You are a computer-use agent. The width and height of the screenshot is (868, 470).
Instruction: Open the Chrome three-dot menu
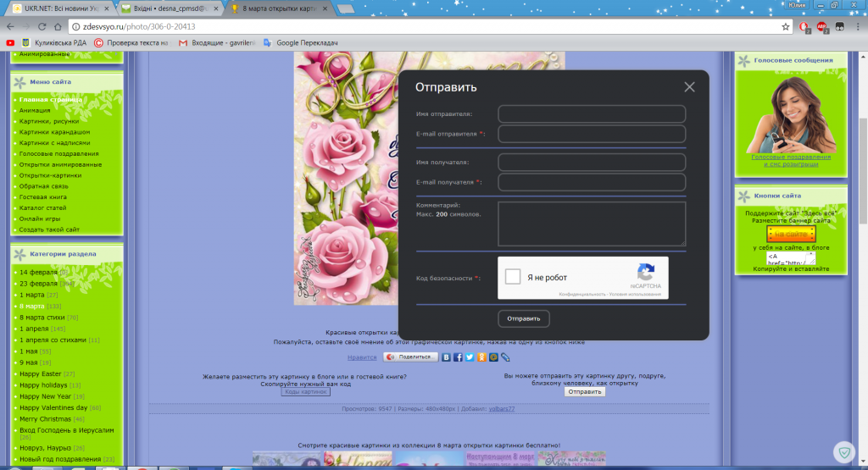(x=858, y=26)
